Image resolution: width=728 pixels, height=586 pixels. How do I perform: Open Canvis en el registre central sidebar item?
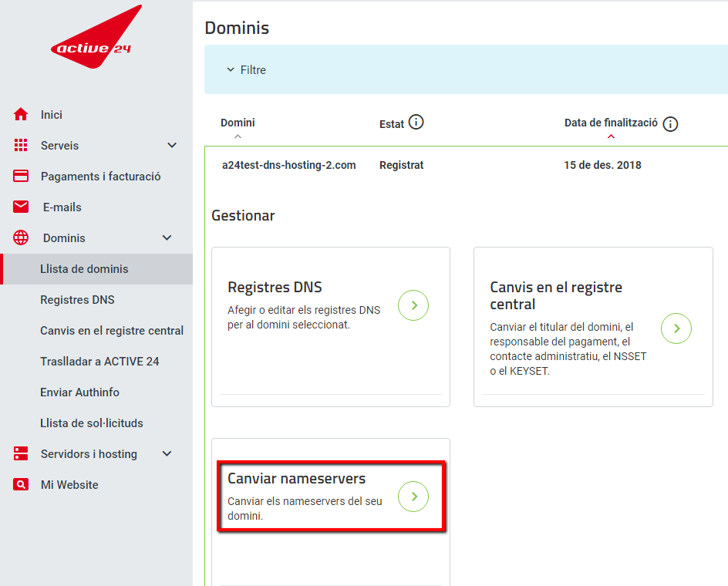[x=112, y=331]
